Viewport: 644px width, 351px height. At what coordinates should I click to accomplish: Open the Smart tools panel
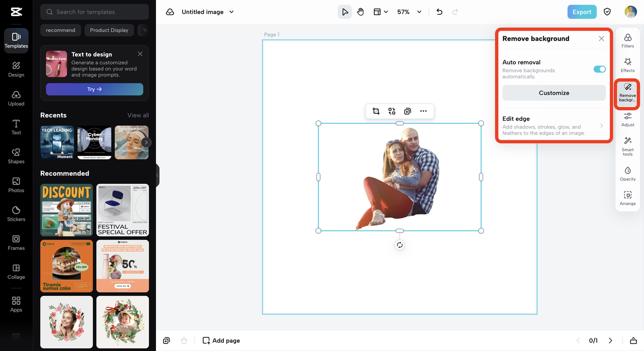coord(628,146)
